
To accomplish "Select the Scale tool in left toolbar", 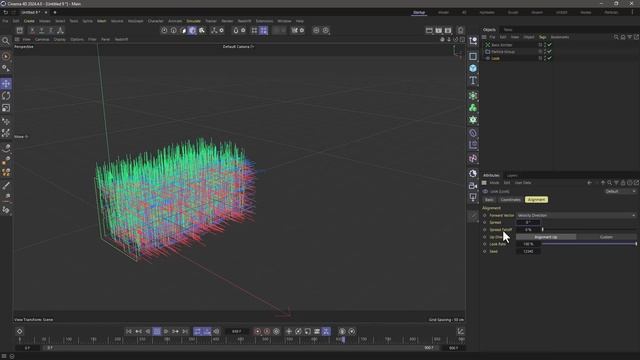I will (x=6, y=108).
